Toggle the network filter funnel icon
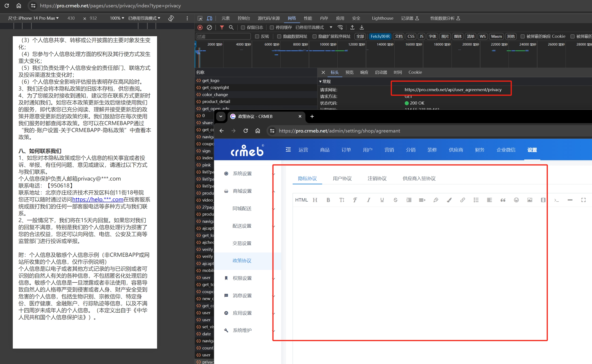 [x=222, y=27]
